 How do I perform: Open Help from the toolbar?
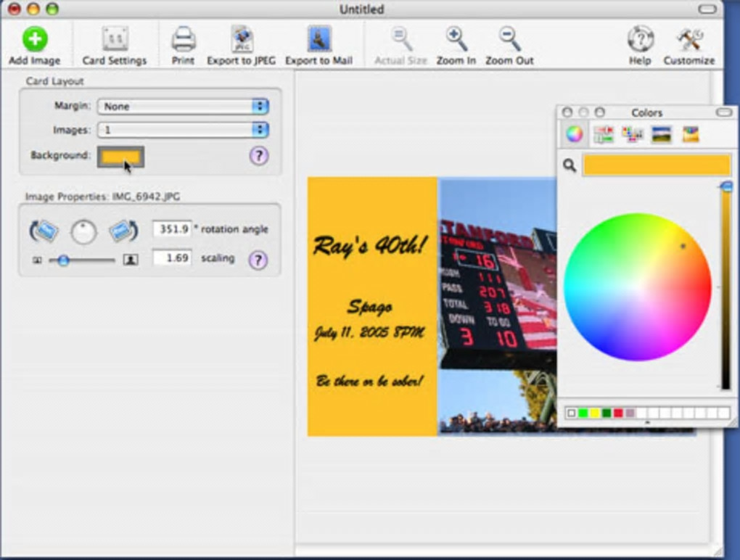pyautogui.click(x=640, y=46)
